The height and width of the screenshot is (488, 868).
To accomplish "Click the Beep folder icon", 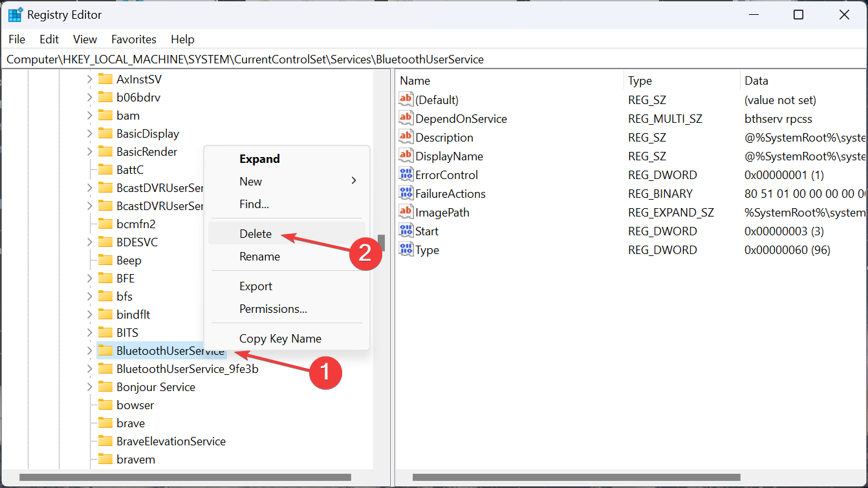I will 105,260.
